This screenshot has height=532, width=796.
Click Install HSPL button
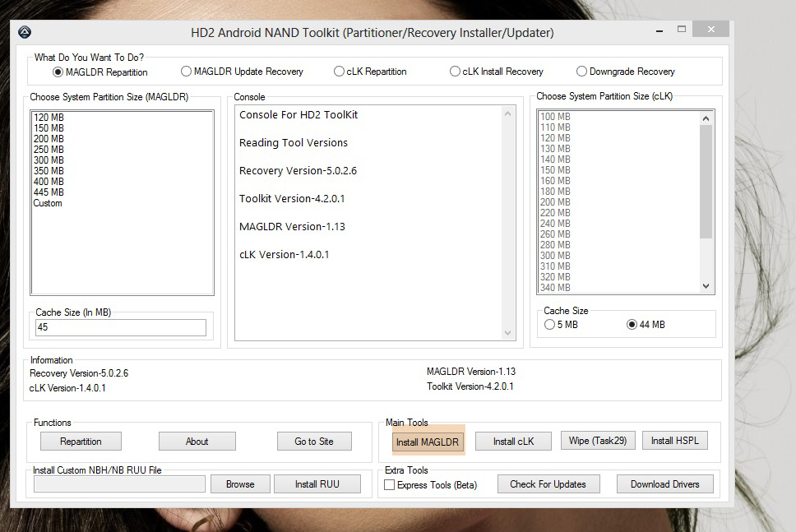click(674, 441)
